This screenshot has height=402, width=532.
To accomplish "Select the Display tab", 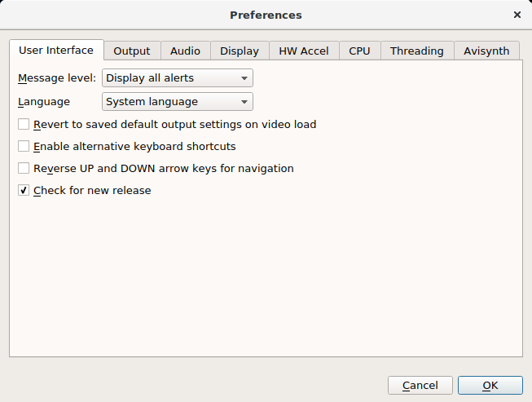I will pos(239,51).
